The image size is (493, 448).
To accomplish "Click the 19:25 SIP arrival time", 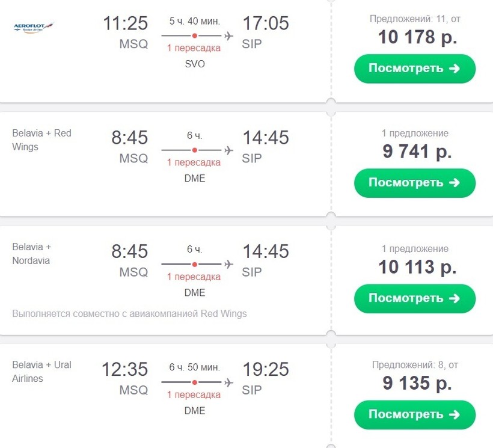I will pos(265,369).
